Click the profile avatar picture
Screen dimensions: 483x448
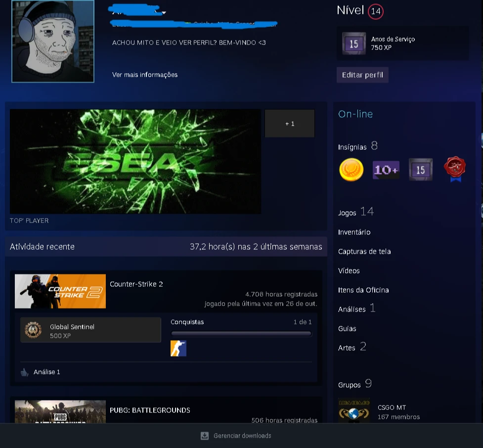(x=53, y=41)
